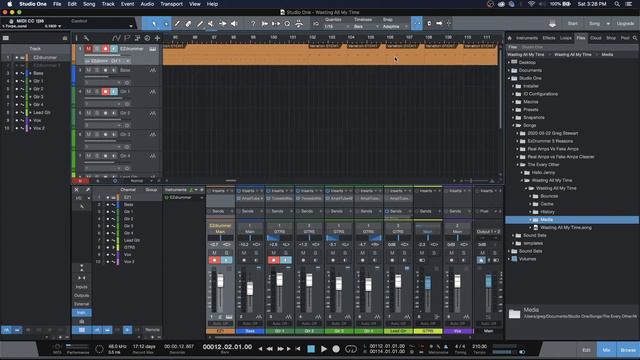Open the wrench options in track header
The width and height of the screenshot is (640, 360).
tap(87, 38)
